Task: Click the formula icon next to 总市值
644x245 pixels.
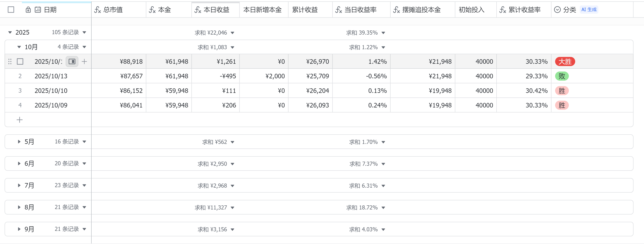Action: coord(97,10)
